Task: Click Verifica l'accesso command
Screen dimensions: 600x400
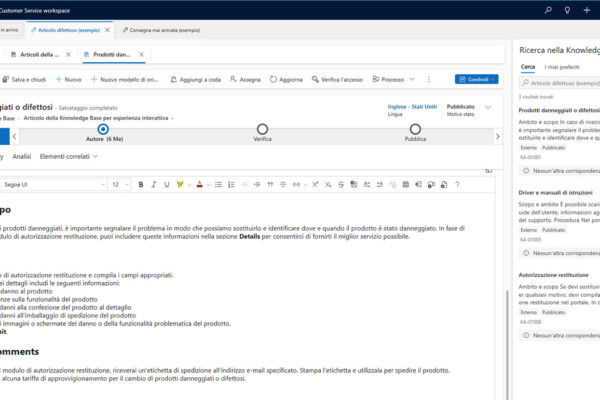Action: point(337,79)
